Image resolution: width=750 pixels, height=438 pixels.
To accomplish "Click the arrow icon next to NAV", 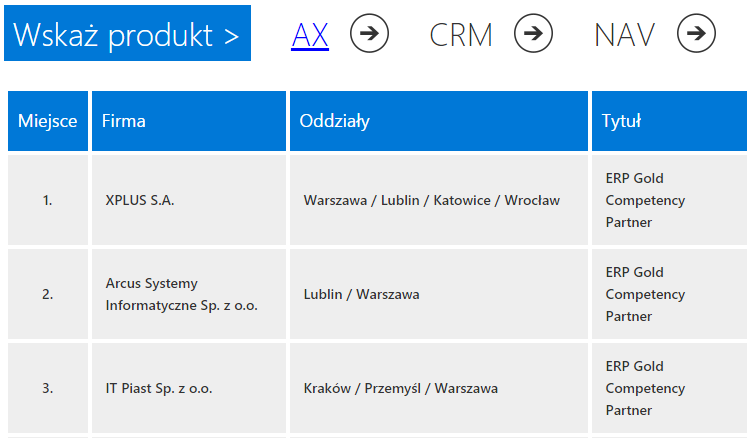I will 696,33.
